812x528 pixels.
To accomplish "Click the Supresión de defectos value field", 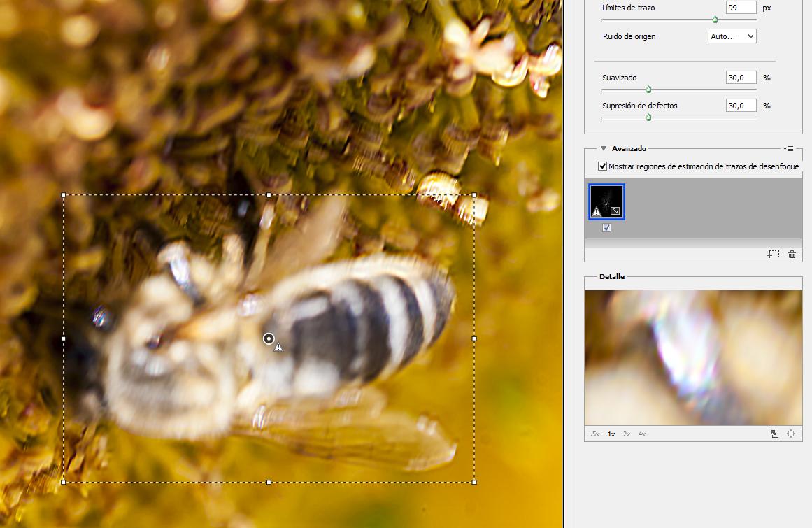I will coord(741,106).
